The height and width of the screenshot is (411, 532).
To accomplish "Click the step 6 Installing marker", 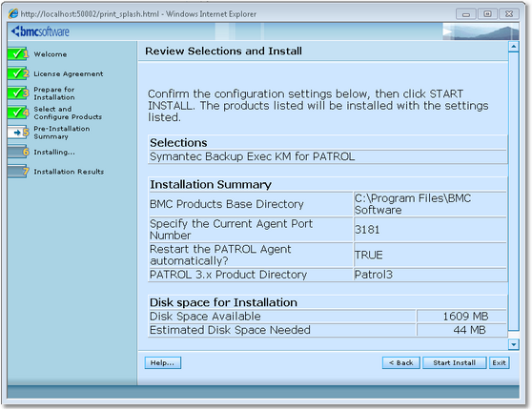I will point(18,152).
